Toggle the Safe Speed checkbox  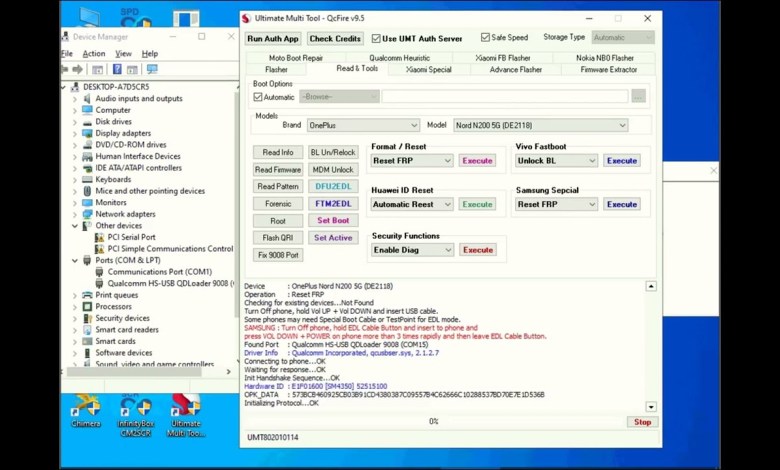pos(485,37)
